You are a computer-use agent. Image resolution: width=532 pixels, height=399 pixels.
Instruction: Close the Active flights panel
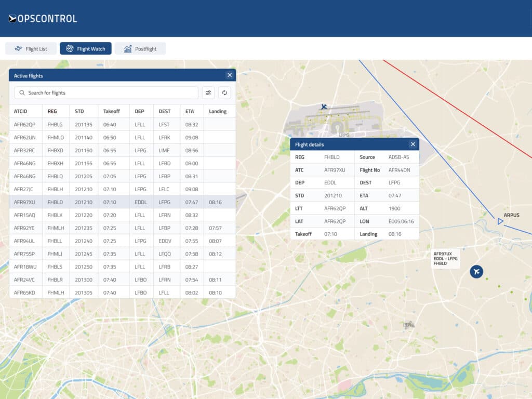pyautogui.click(x=230, y=75)
